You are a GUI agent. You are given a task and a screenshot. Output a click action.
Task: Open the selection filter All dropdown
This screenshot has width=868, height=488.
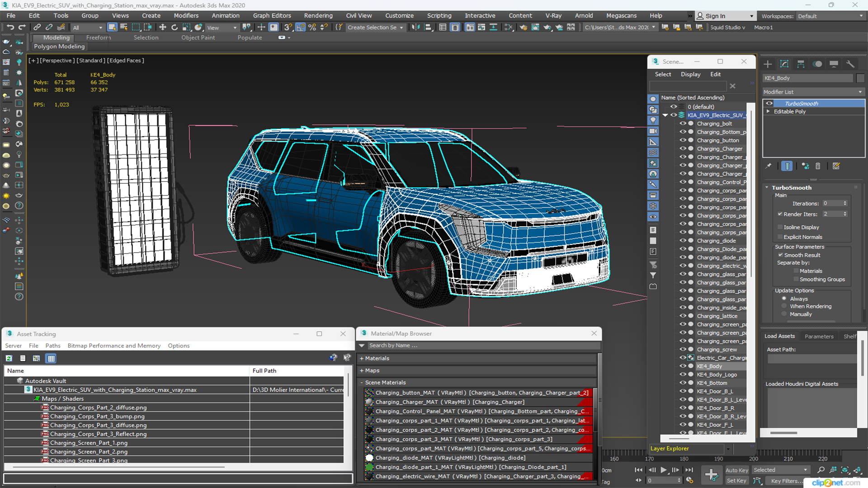tap(88, 28)
